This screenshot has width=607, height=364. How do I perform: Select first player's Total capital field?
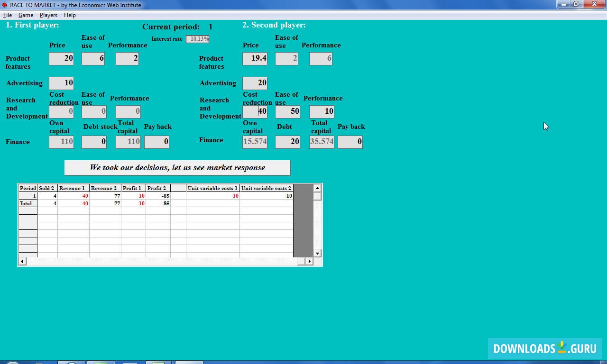tap(128, 142)
